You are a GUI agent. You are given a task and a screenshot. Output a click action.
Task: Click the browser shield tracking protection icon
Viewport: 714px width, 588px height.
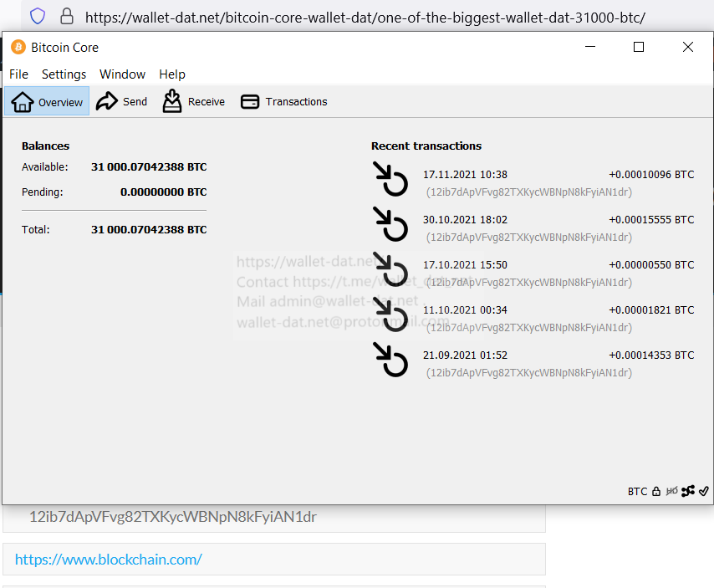pos(38,16)
